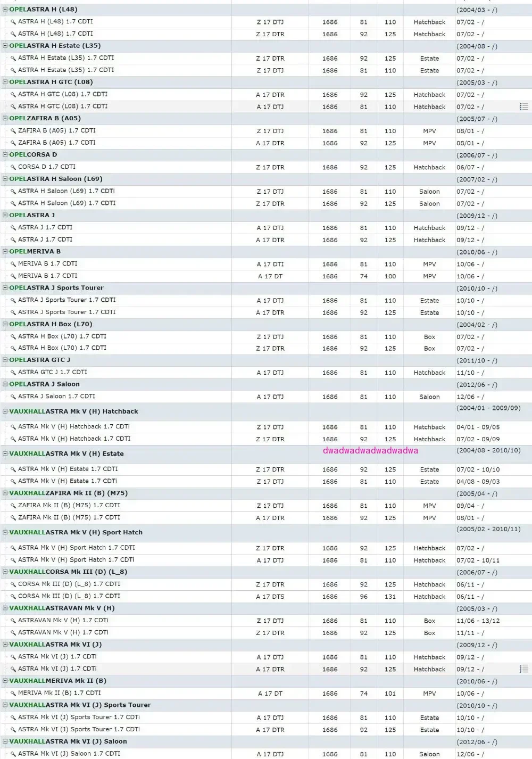The image size is (532, 759).
Task: Click the engine code A 17 DTS
Action: (270, 597)
